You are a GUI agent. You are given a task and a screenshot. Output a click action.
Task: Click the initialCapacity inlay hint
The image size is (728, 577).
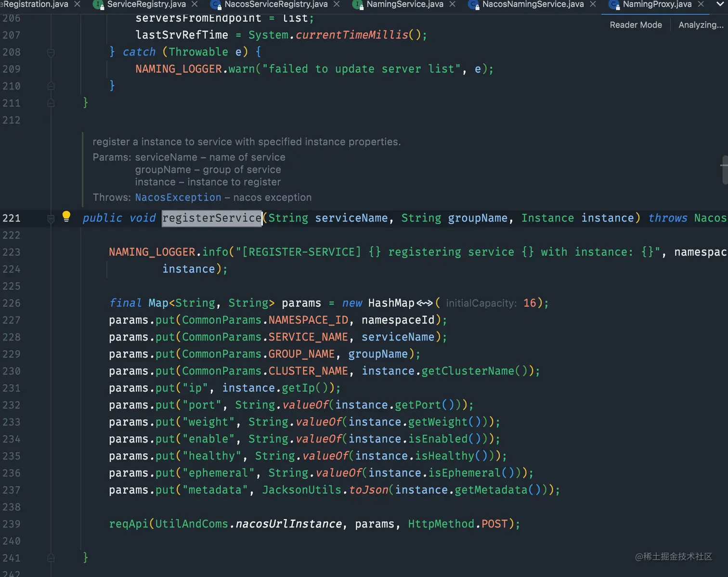(481, 303)
